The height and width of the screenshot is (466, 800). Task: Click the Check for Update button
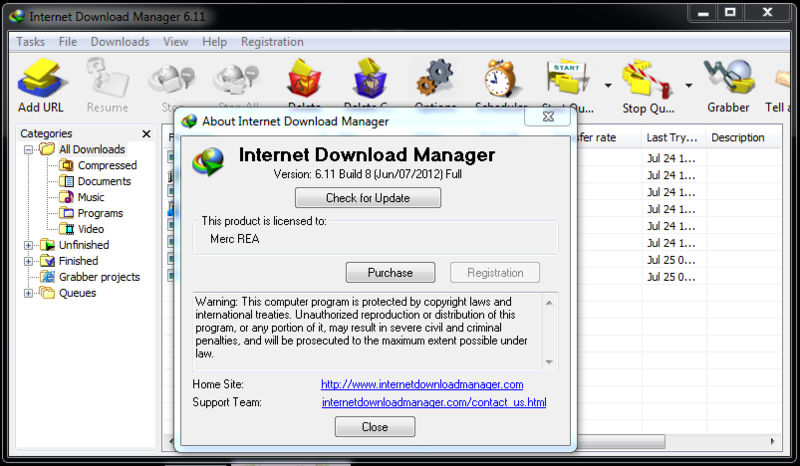(368, 198)
